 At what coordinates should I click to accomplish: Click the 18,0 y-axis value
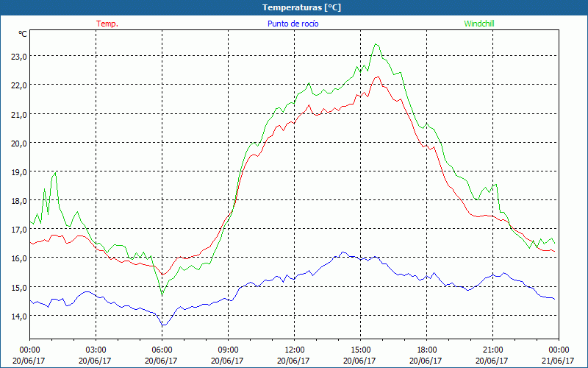(x=19, y=201)
